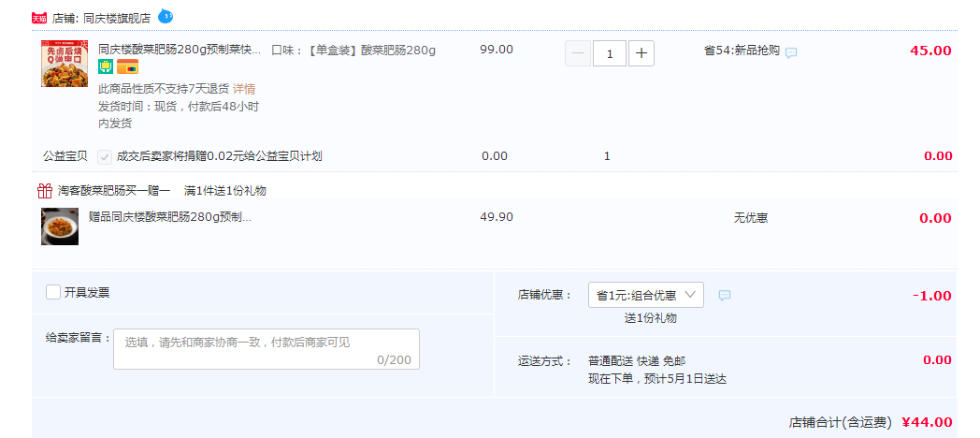This screenshot has width=980, height=438.
Task: Click the 普通配送 快递 免邮 shipping text
Action: [x=637, y=361]
